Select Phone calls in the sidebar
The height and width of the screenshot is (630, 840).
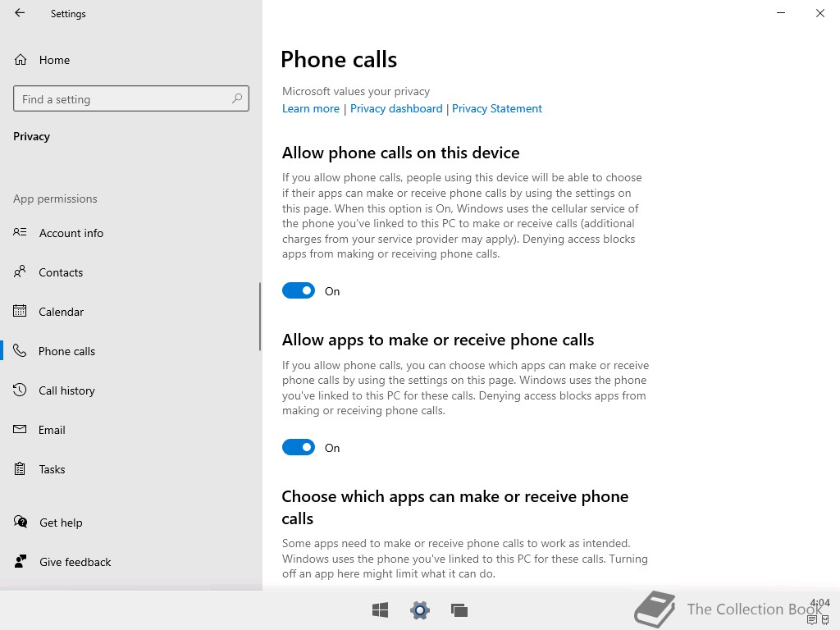[x=131, y=351]
